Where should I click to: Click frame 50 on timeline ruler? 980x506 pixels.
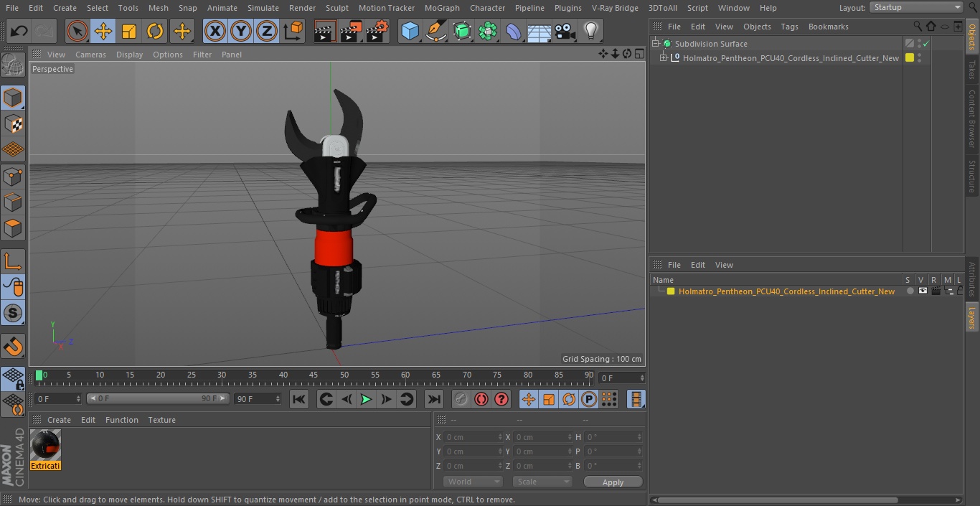coord(344,375)
